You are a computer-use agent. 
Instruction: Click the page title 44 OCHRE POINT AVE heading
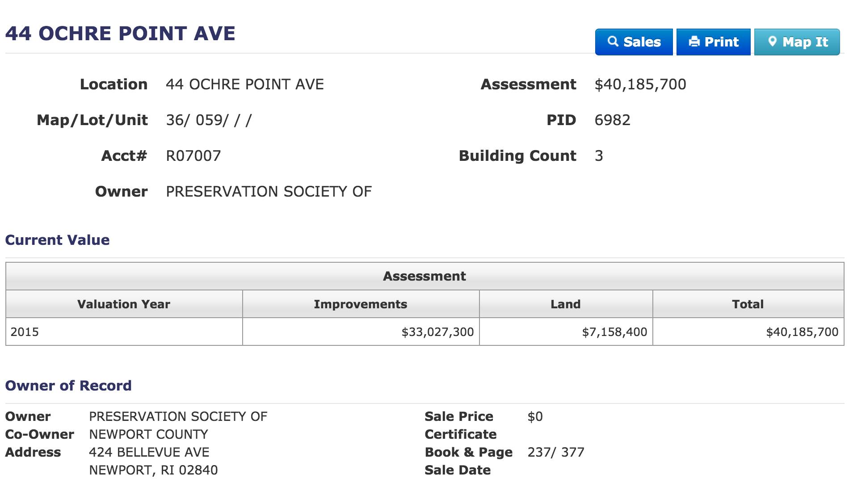(120, 34)
